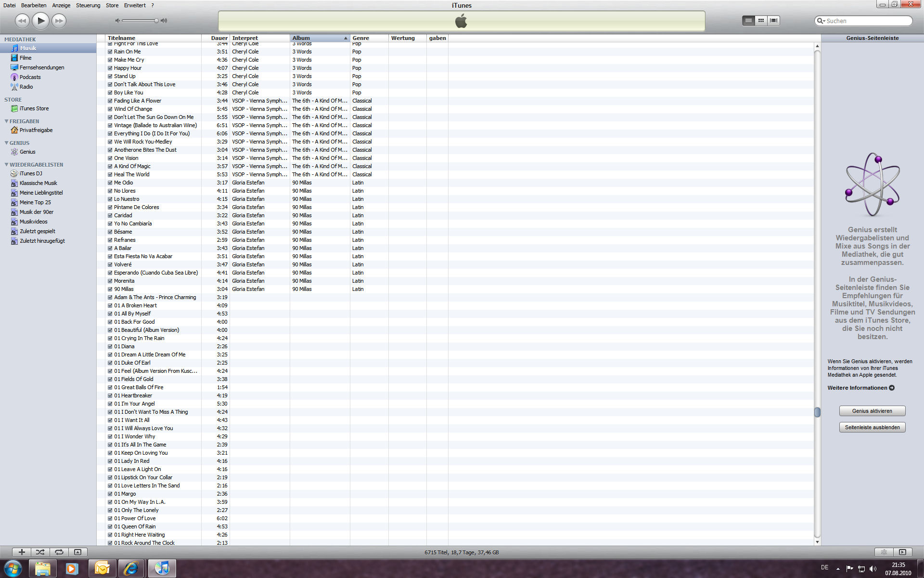Uncheck the Heal The World track

[110, 174]
